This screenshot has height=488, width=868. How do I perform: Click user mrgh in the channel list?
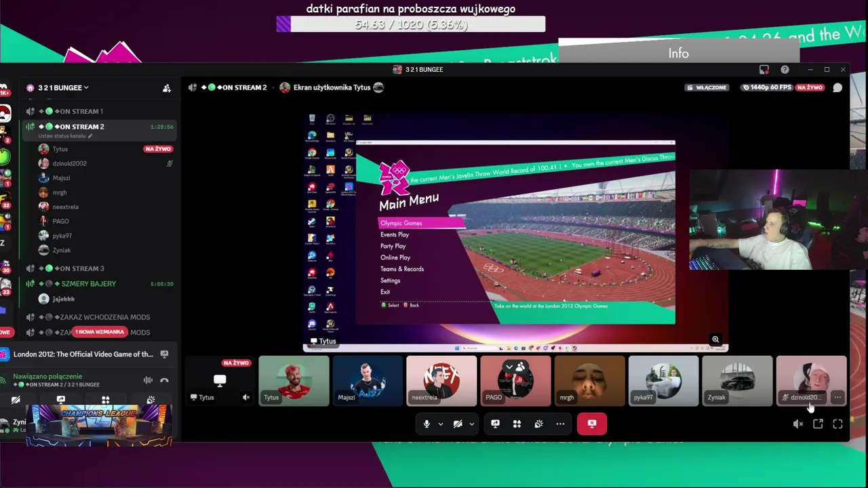[x=60, y=192]
